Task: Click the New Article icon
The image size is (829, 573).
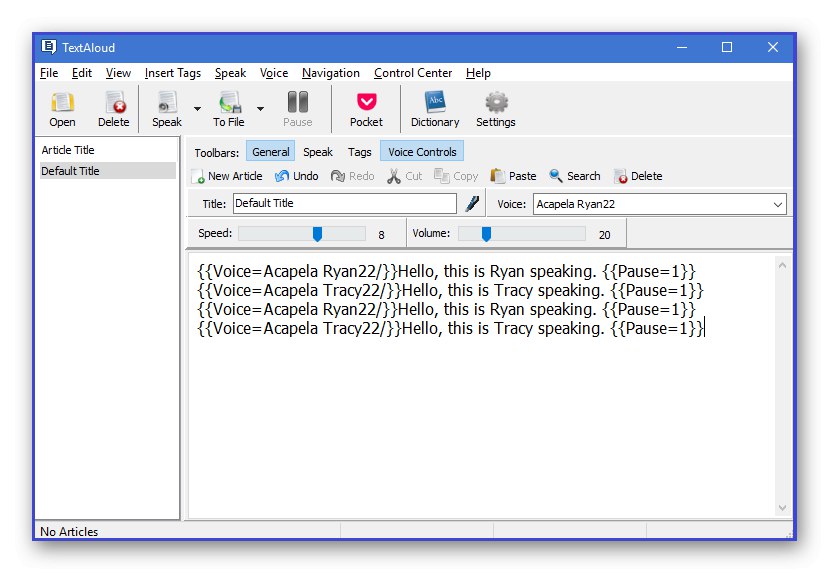Action: 198,176
